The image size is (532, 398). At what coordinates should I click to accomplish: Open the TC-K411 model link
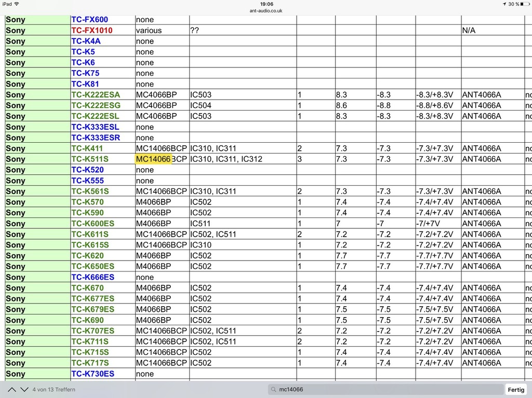tap(87, 148)
